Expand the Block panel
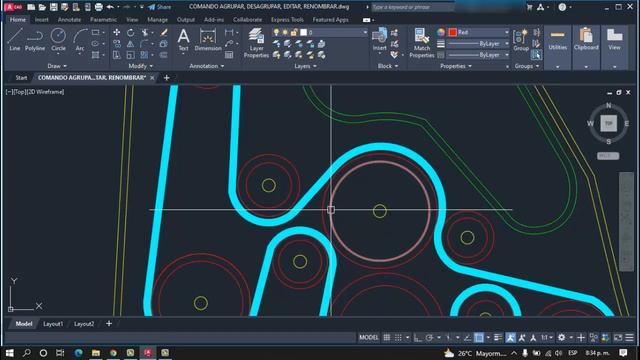Screen dimensions: 640x360 tap(388, 66)
